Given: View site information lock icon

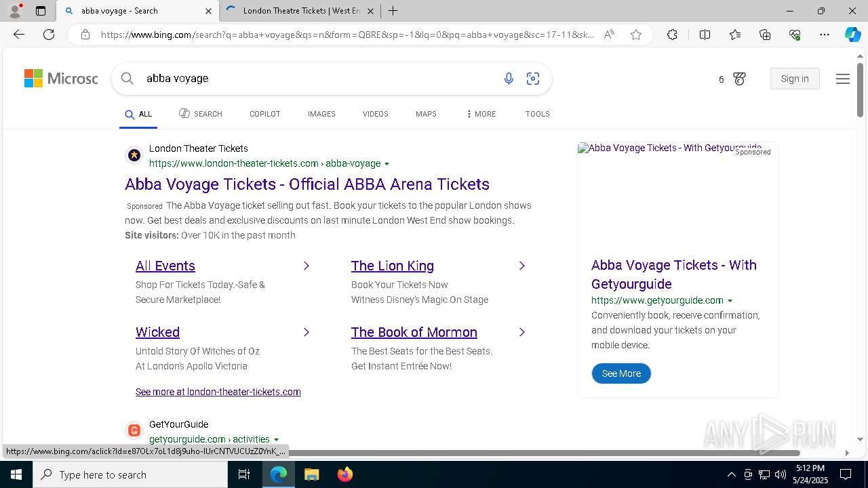Looking at the screenshot, I should coord(85,35).
